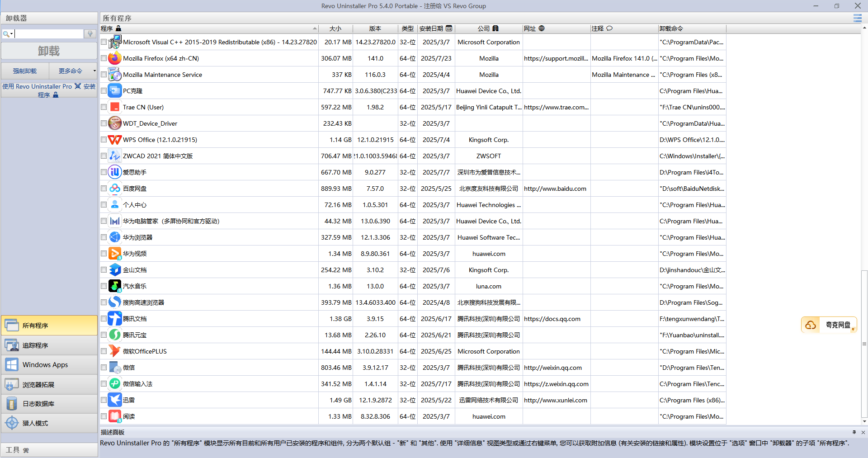The image size is (868, 458).
Task: Check the WPS Office checkbox
Action: [x=104, y=140]
